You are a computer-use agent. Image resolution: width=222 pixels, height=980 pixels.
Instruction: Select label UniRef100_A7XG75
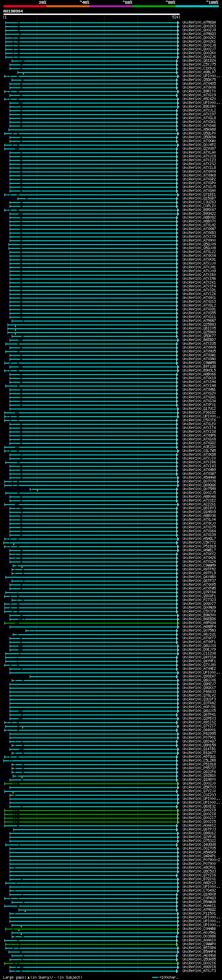tap(199, 527)
